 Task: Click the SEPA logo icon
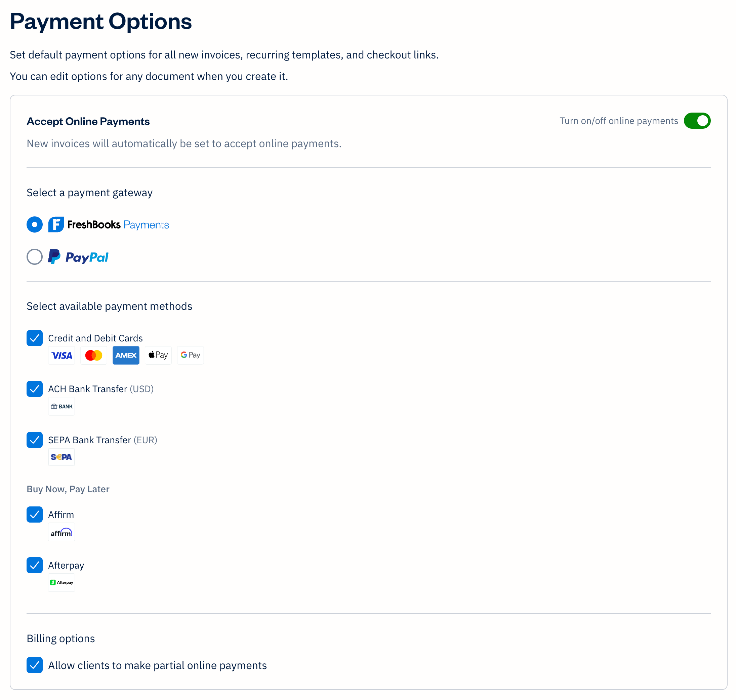coord(61,457)
